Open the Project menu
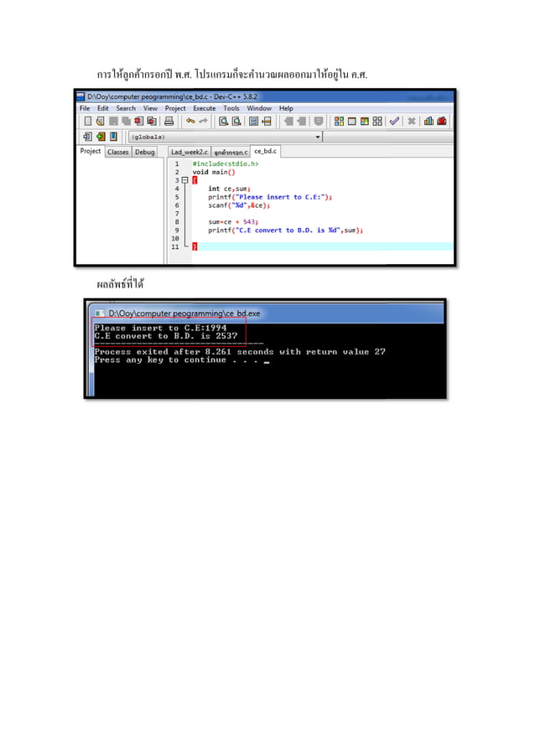Screen dimensions: 535x756 (175, 108)
